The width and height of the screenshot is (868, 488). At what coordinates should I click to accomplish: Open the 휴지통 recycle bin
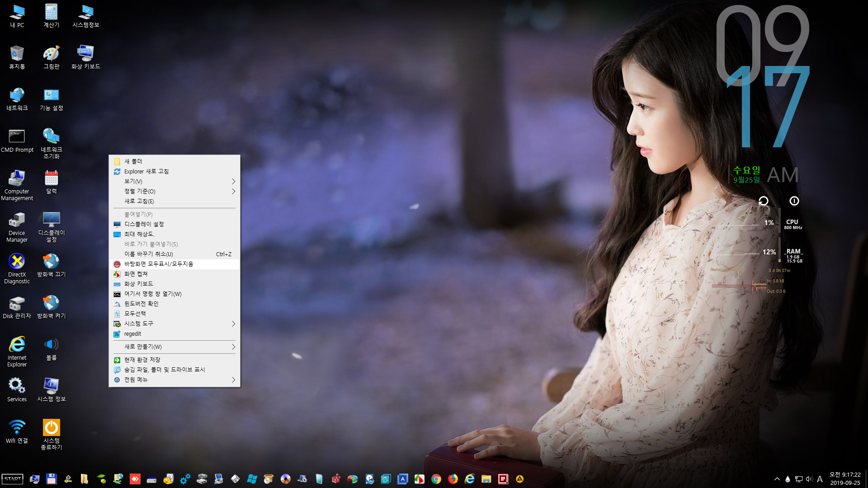coord(17,57)
